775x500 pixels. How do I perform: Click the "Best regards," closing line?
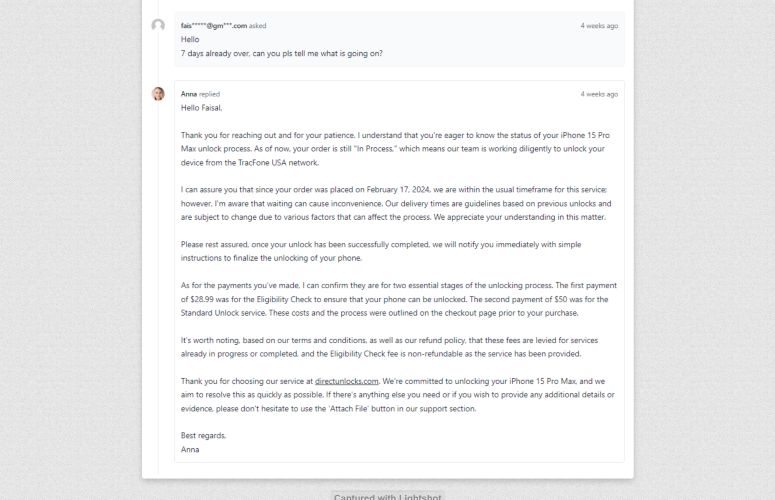[x=203, y=435]
